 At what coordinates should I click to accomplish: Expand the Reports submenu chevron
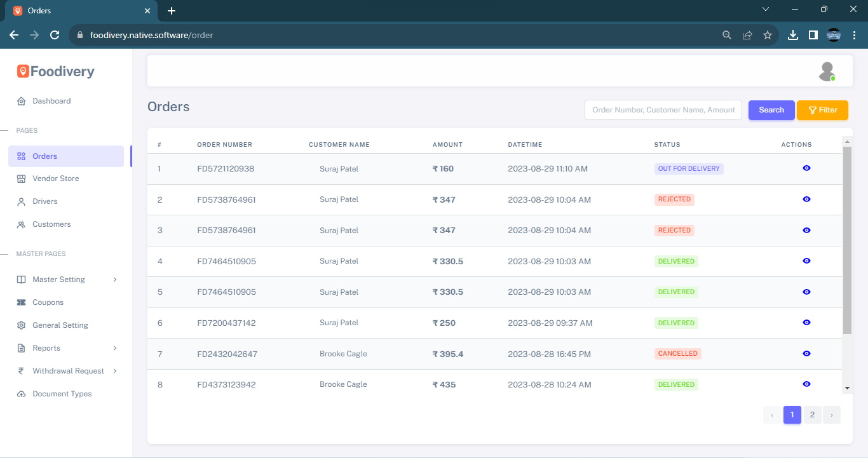tap(115, 348)
